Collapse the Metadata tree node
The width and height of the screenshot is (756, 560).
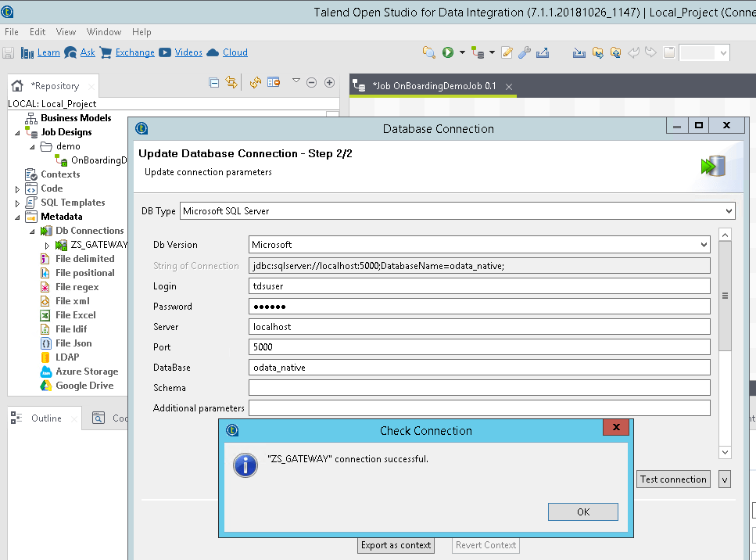tap(17, 217)
